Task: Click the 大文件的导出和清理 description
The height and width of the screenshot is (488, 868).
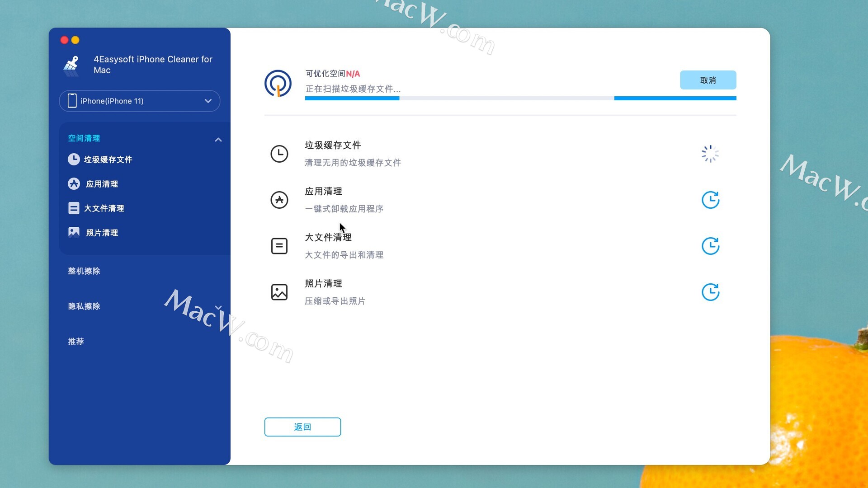Action: coord(344,255)
